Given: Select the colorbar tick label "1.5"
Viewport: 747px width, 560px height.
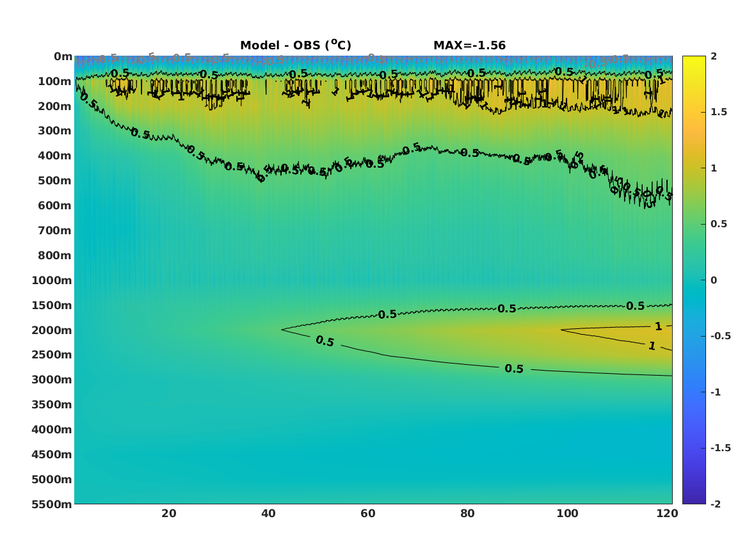Looking at the screenshot, I should 719,112.
